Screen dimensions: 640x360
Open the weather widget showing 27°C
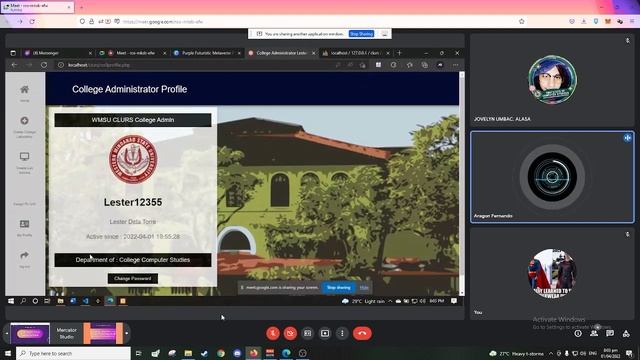(516, 353)
